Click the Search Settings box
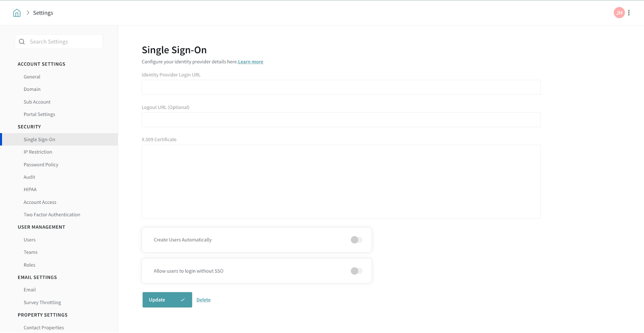The height and width of the screenshot is (333, 644). (x=64, y=42)
